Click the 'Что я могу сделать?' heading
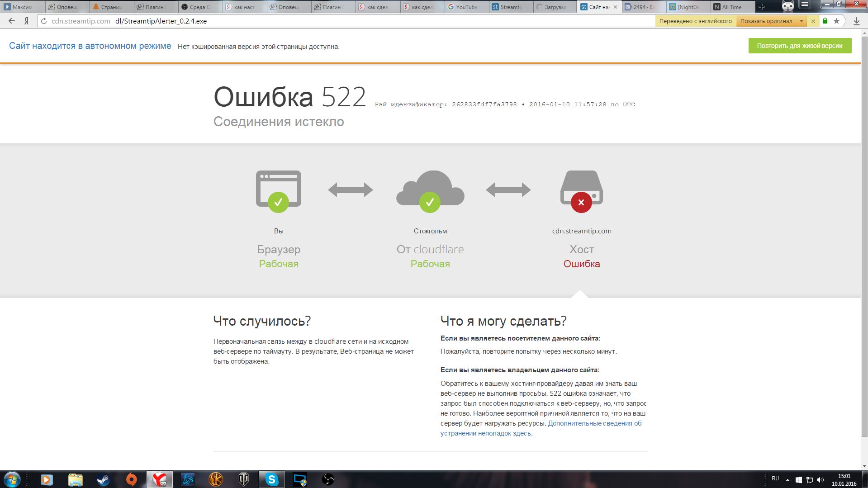This screenshot has height=488, width=868. tap(503, 321)
